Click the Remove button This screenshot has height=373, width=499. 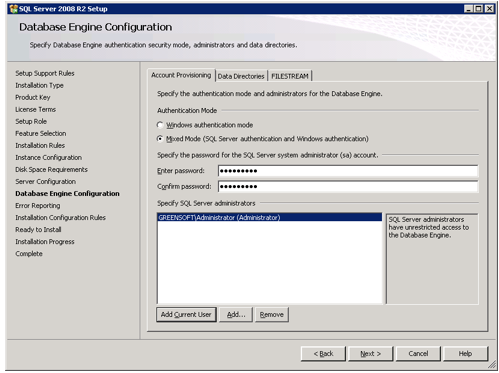(x=272, y=314)
